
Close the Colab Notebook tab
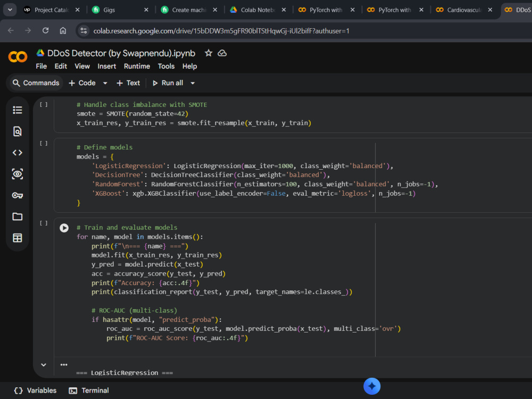pyautogui.click(x=284, y=10)
